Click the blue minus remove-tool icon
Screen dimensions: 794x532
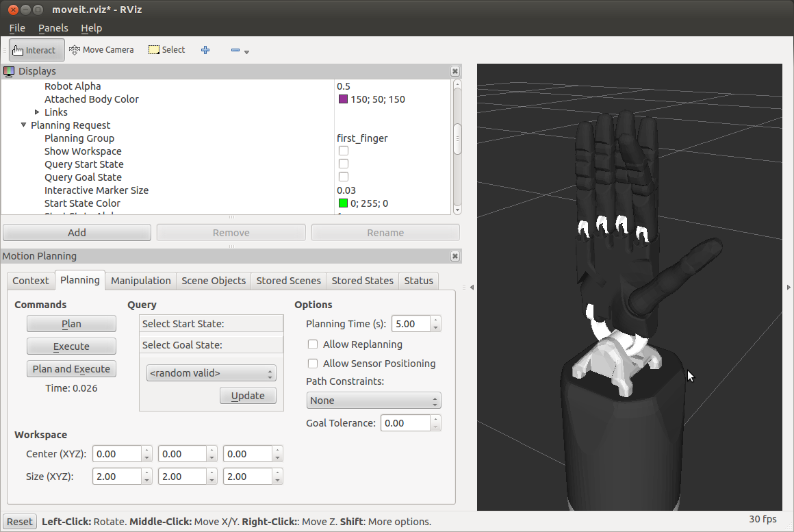click(235, 50)
